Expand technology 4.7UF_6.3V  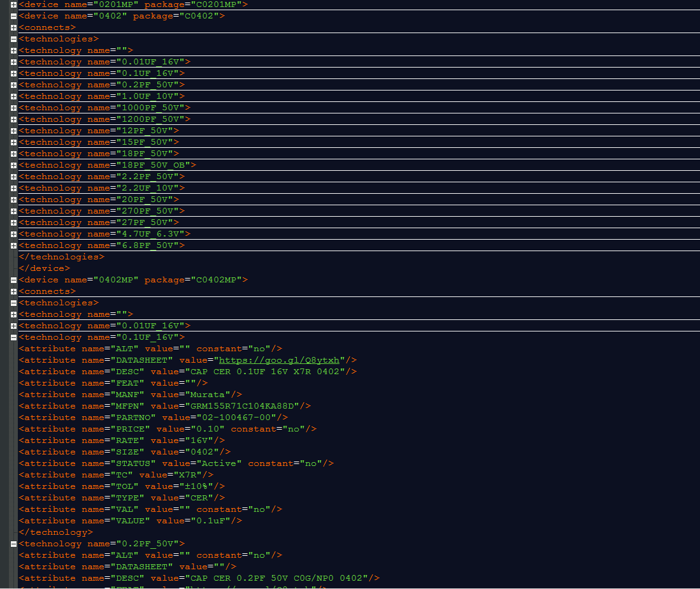point(13,233)
